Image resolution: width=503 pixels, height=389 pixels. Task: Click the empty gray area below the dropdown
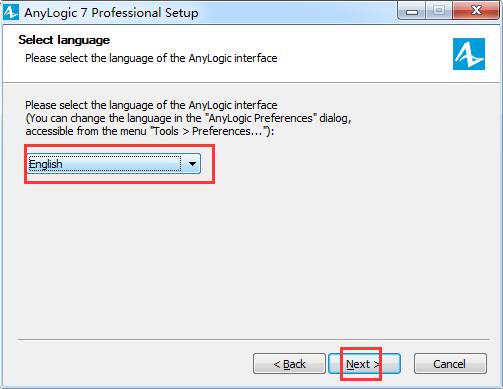point(252,260)
